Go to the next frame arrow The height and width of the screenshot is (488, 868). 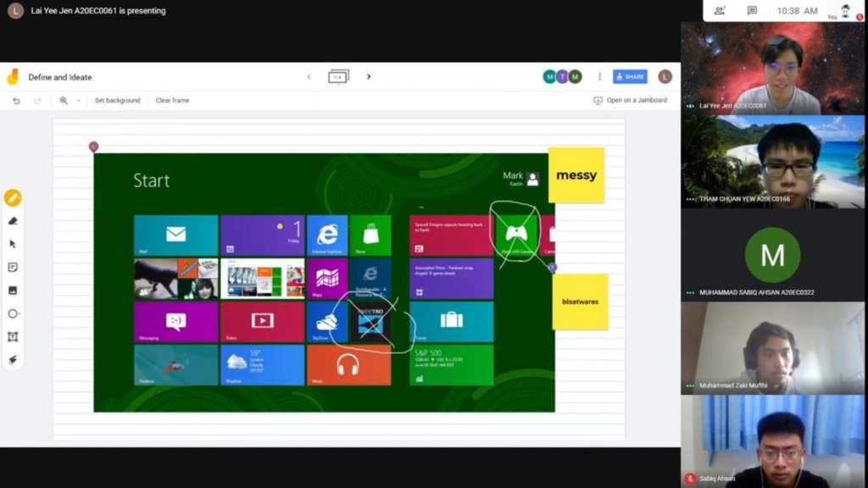[369, 77]
